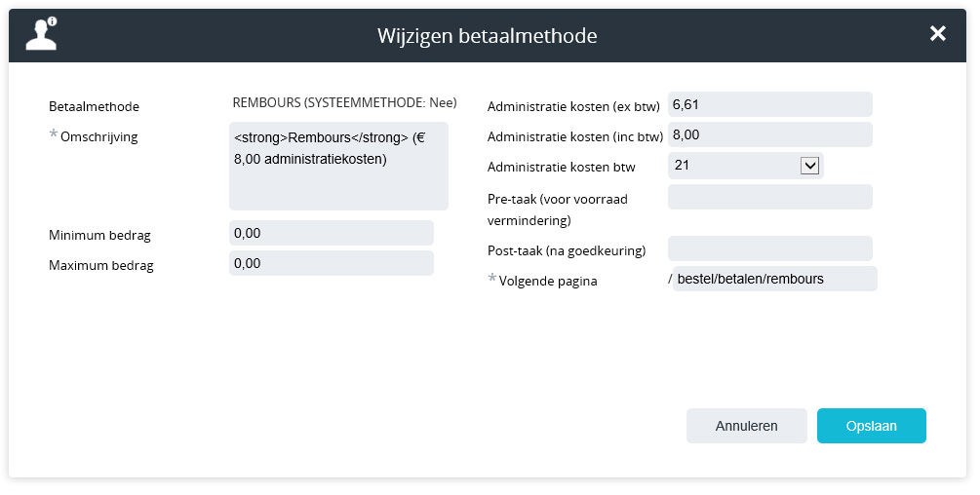Click the user info icon in header

tap(41, 34)
